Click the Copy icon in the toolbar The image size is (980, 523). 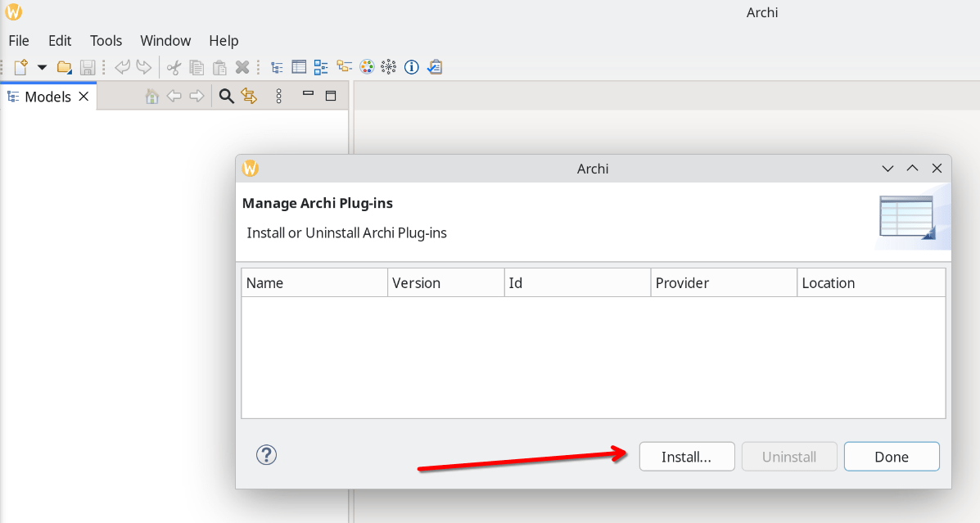coord(196,67)
